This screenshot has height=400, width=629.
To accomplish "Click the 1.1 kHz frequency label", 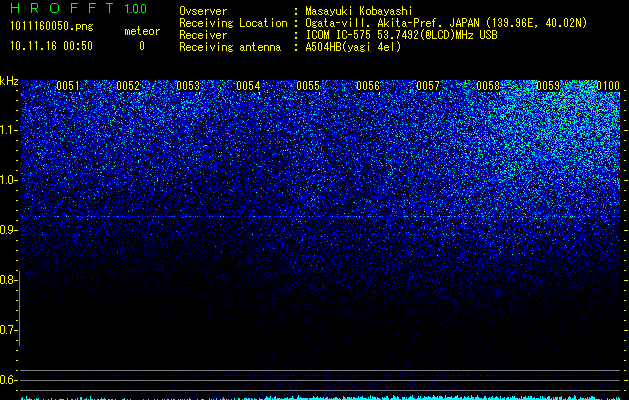I will pos(7,130).
